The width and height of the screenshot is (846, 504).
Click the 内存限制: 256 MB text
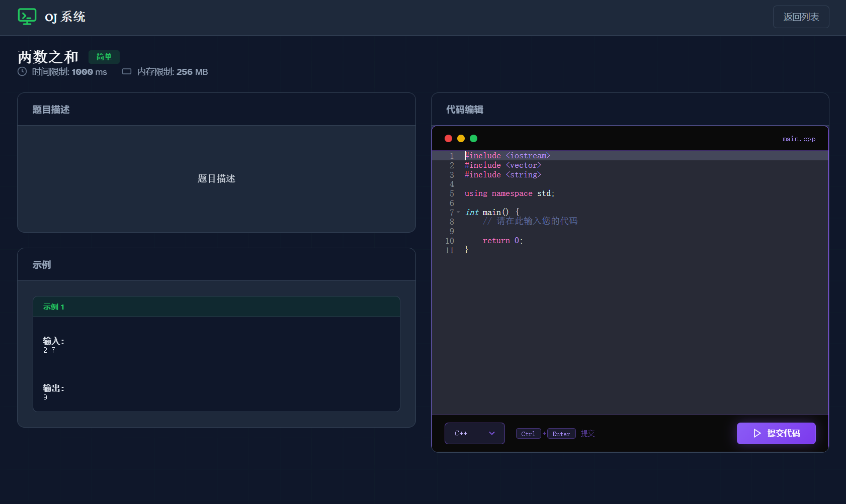pos(173,72)
